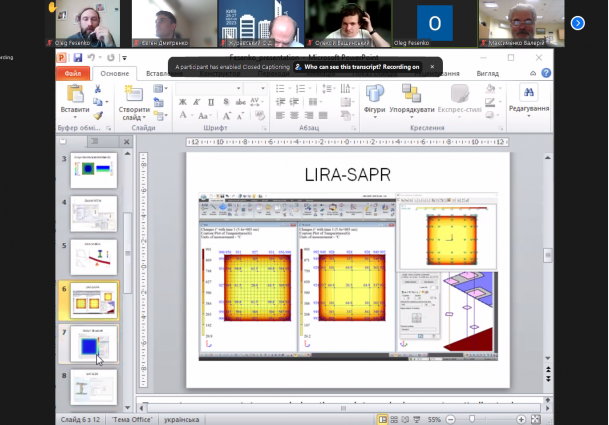Click Save icon in quick access toolbar
This screenshot has height=425, width=609.
tap(76, 58)
